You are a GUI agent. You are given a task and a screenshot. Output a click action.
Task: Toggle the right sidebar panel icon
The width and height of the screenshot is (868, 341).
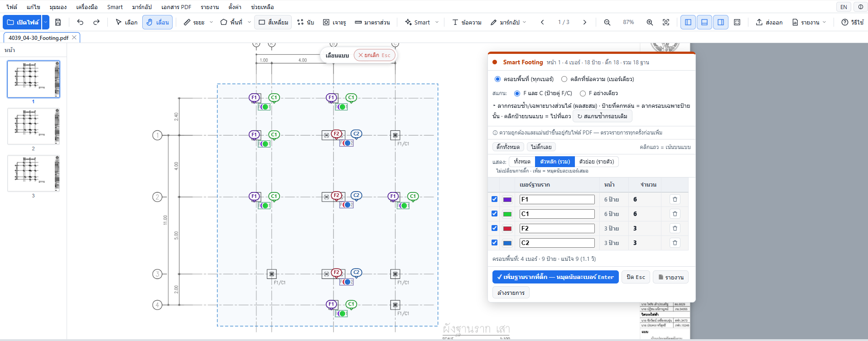pos(721,22)
